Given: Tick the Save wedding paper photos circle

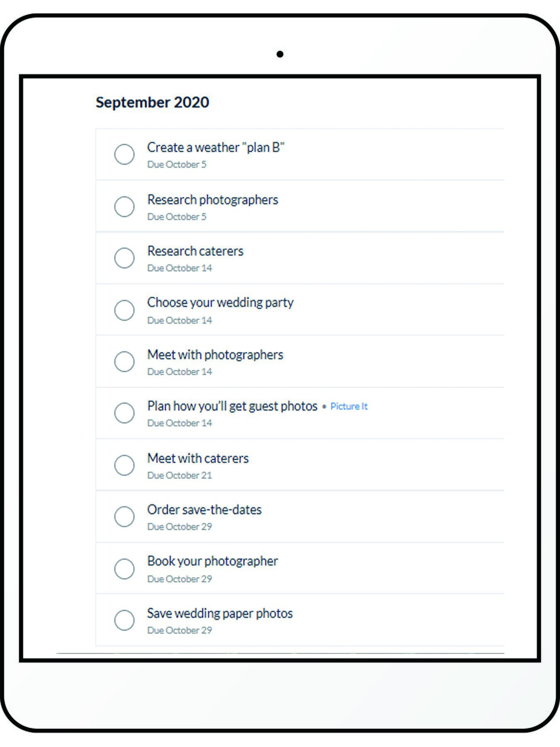Looking at the screenshot, I should (124, 620).
